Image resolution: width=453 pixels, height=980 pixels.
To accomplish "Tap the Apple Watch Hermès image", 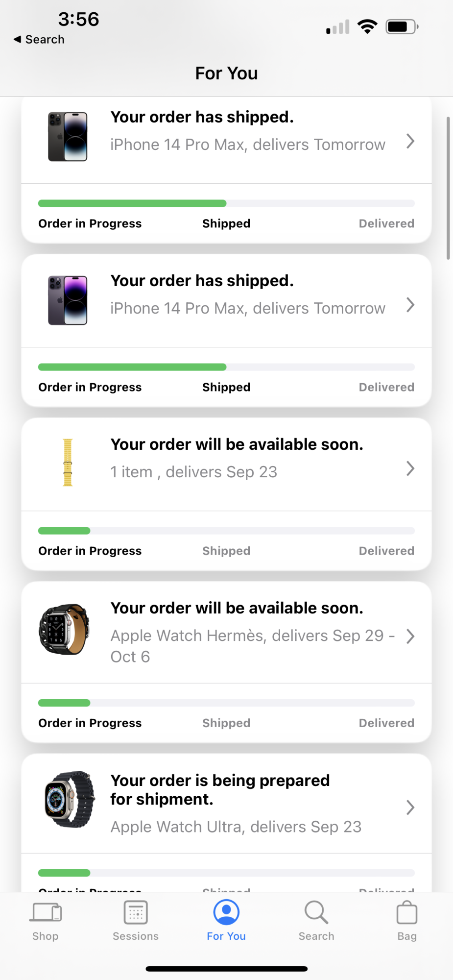I will pyautogui.click(x=64, y=630).
